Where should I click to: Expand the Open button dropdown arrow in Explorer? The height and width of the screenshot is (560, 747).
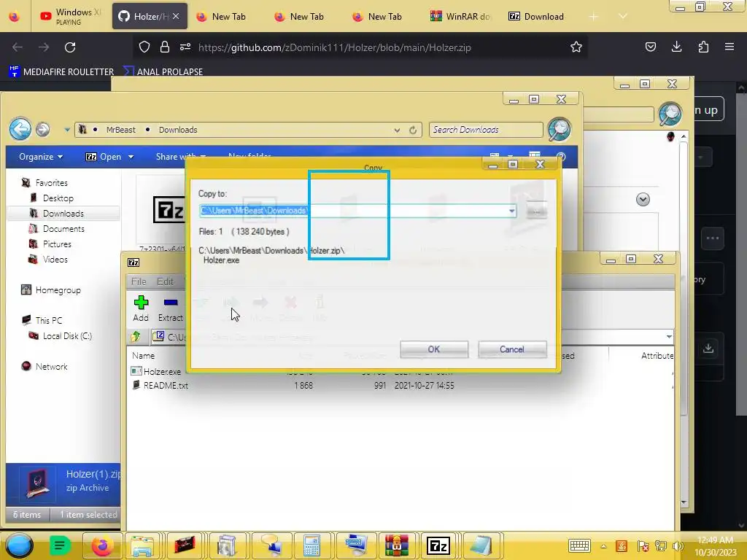[x=131, y=157]
